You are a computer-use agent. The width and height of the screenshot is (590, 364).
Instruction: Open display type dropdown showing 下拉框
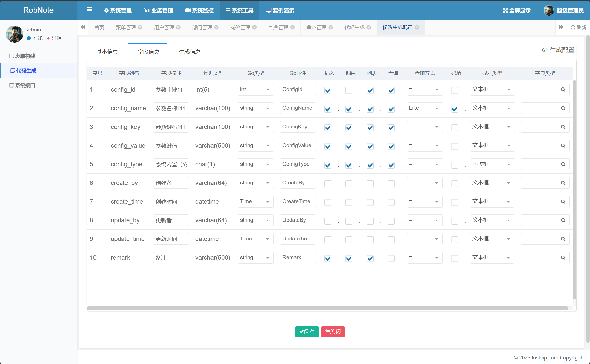[x=492, y=164]
